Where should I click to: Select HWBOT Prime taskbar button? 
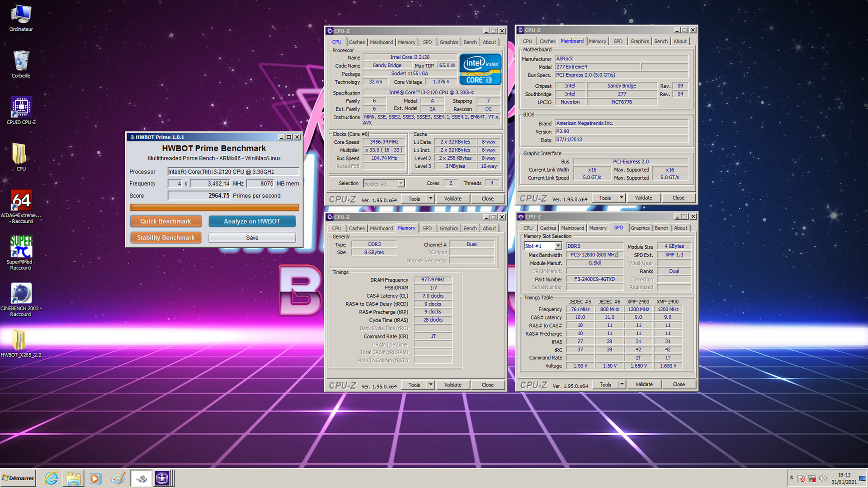(141, 478)
